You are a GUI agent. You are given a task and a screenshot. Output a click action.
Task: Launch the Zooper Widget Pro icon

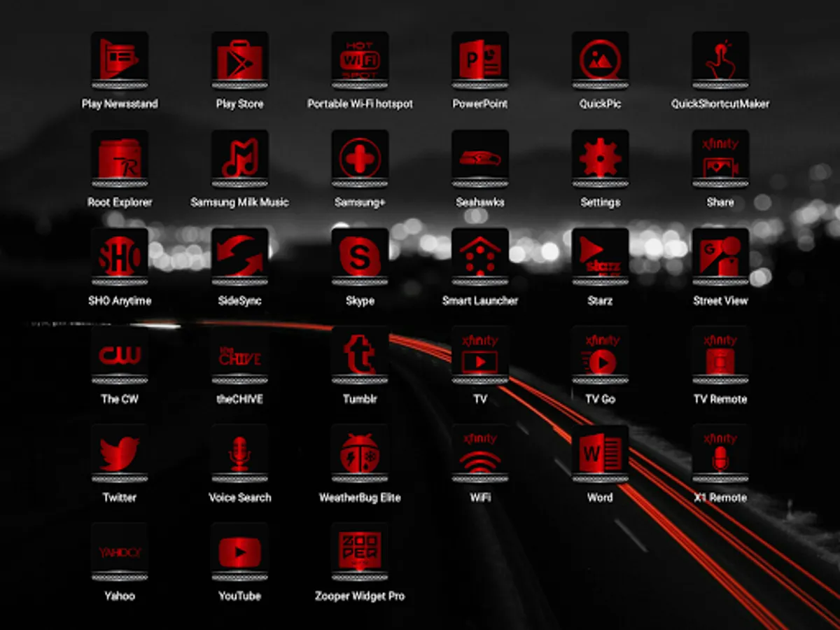[360, 553]
